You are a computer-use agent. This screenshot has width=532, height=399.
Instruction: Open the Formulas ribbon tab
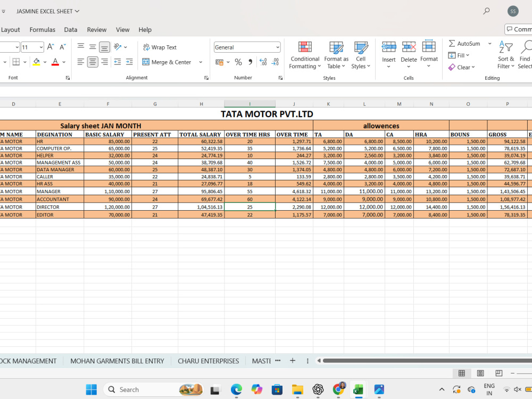point(43,30)
